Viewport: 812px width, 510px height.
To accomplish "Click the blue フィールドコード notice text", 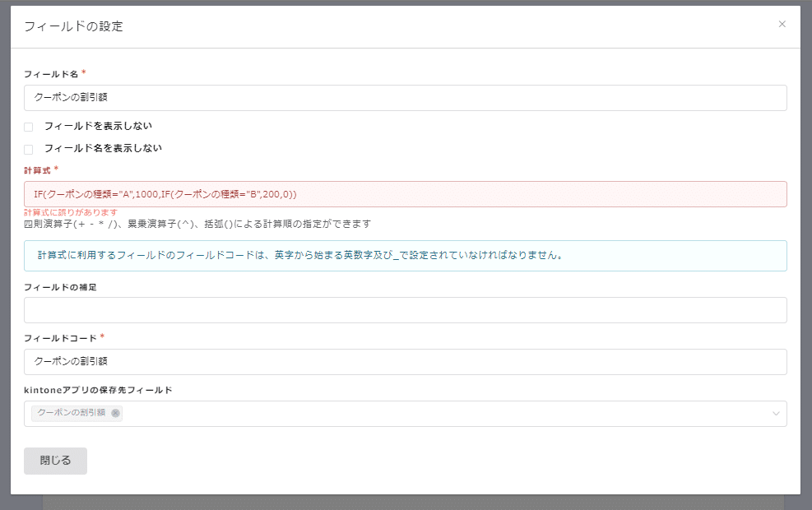I will 300,255.
